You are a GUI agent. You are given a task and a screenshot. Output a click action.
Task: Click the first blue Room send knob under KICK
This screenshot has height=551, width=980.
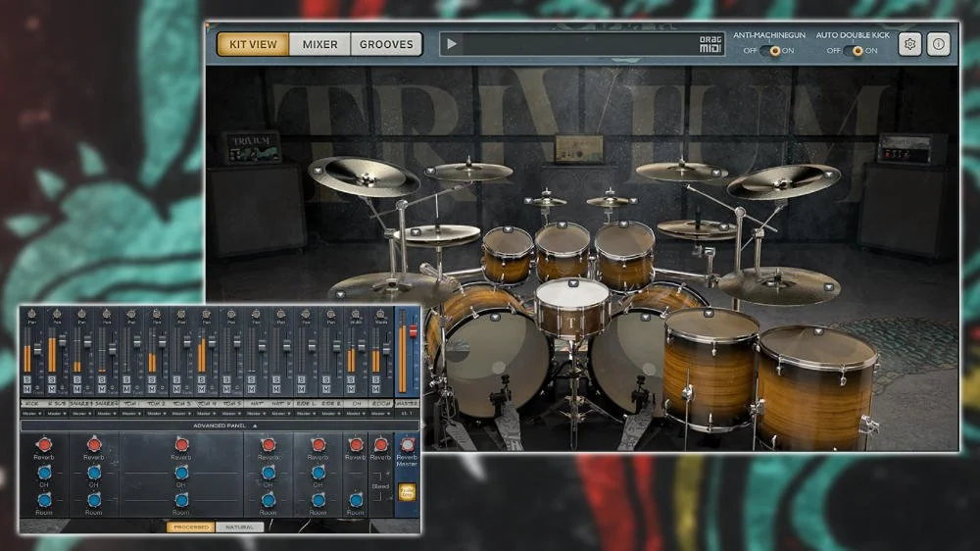pos(44,500)
